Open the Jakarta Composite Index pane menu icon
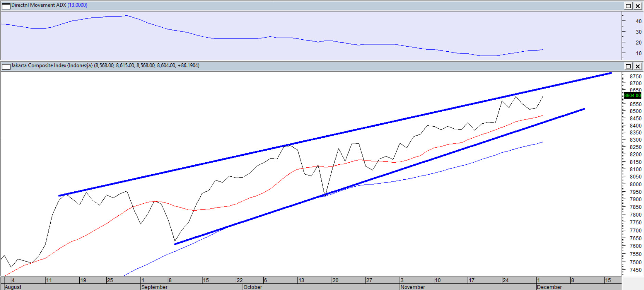The width and height of the screenshot is (644, 290). [6, 66]
